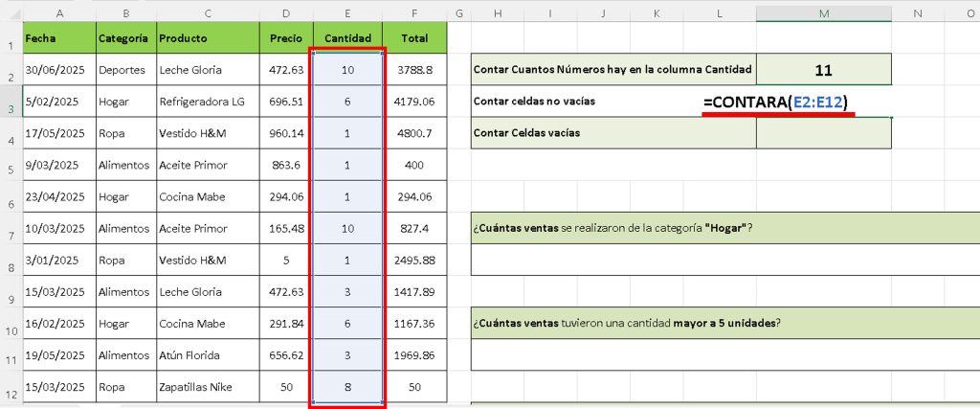Screen dimensions: 980x409
Task: Select the Refrigeradora LG cell
Action: 208,102
